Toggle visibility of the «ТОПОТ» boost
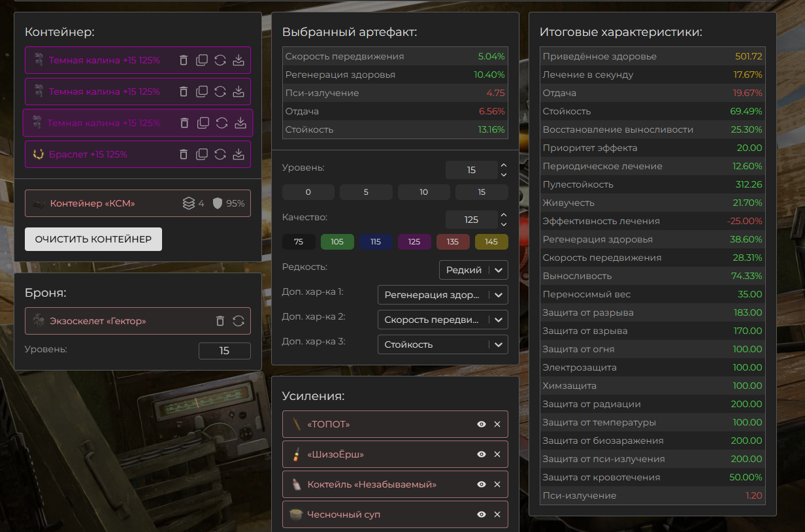 (482, 424)
